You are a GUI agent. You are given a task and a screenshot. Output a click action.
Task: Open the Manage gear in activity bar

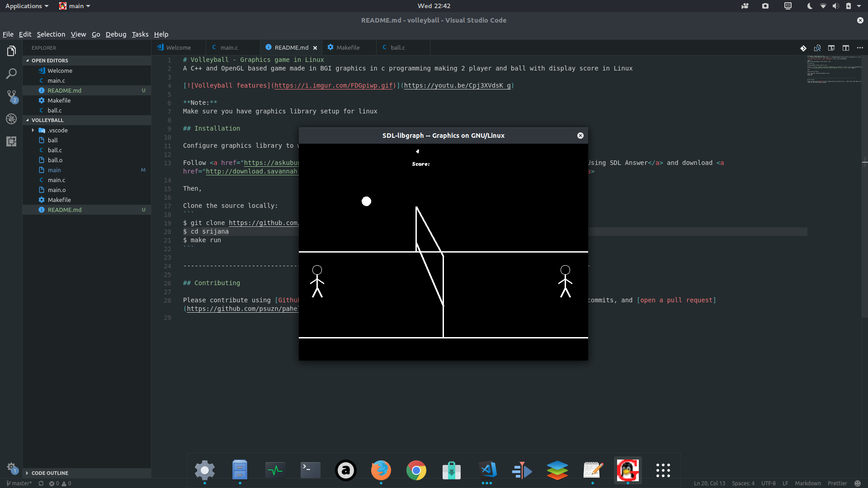11,468
